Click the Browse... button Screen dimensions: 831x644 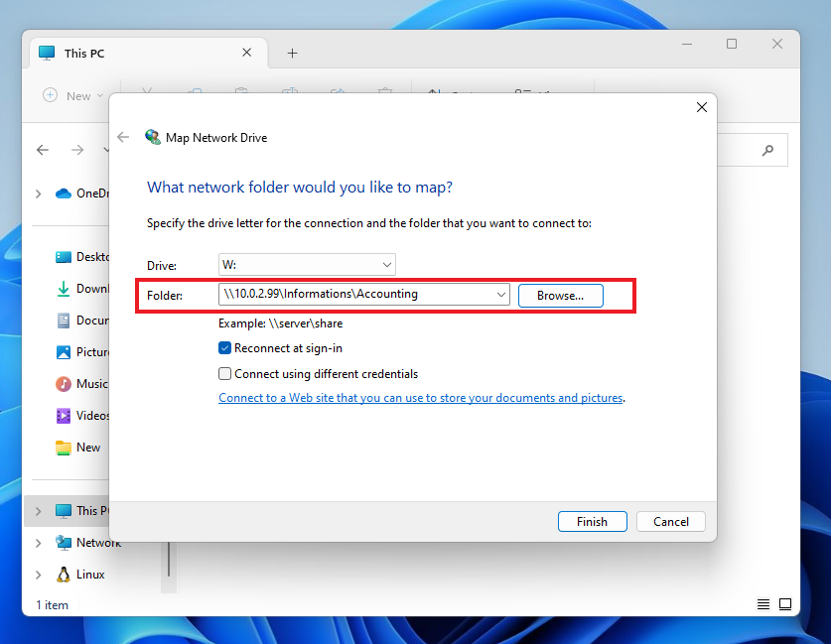click(x=560, y=296)
